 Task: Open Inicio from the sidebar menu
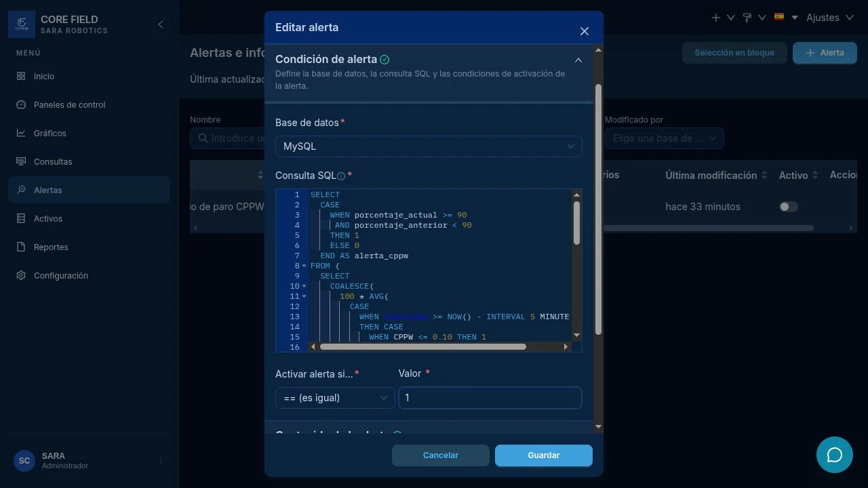pyautogui.click(x=89, y=76)
